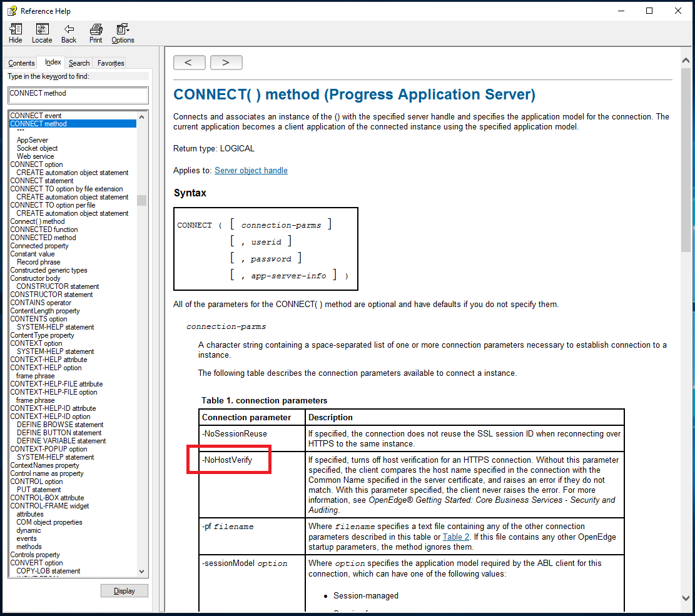Select 'ContentLength property' index entry

45,311
